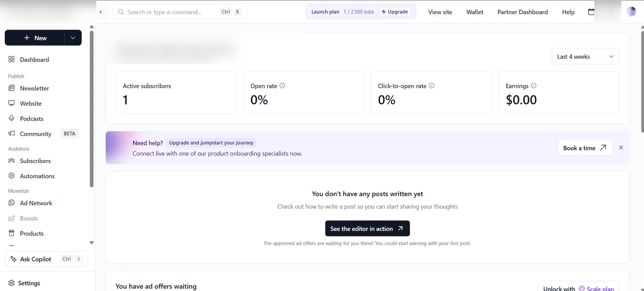Screen dimensions: 644x291
Task: Click the sidebar scroll down arrow
Action: pos(91,242)
